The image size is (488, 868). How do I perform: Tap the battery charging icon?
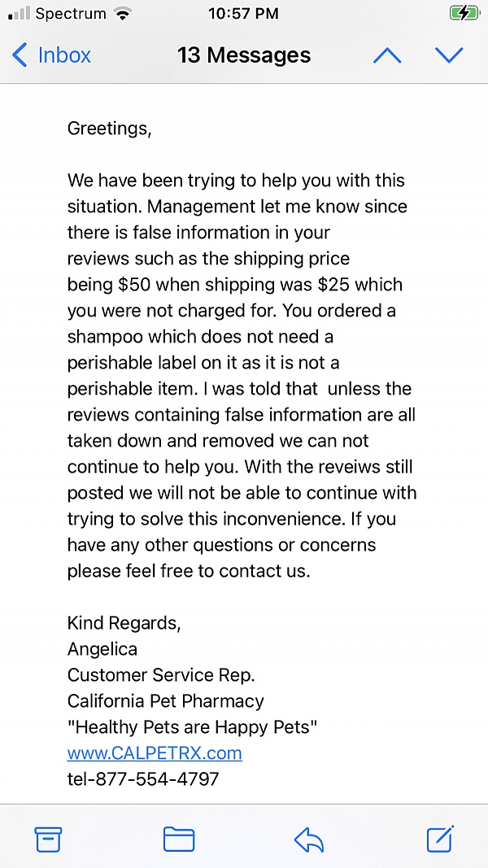[x=464, y=14]
